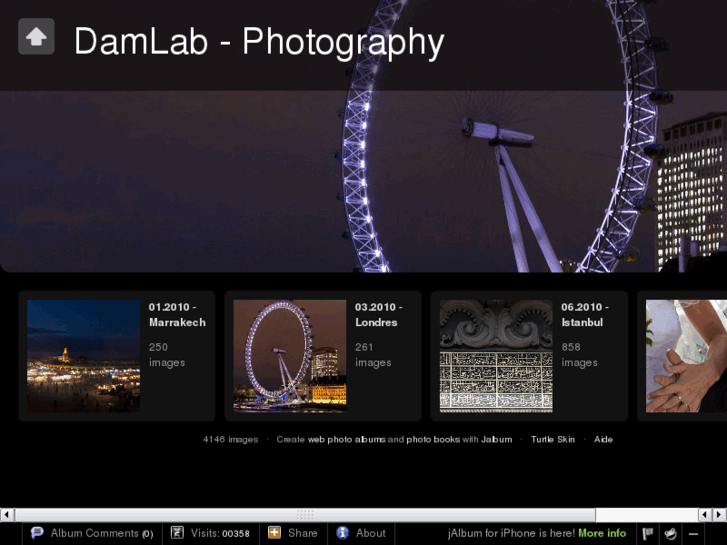Open the partially visible hands photo thumbnail
This screenshot has height=545, width=727.
686,356
